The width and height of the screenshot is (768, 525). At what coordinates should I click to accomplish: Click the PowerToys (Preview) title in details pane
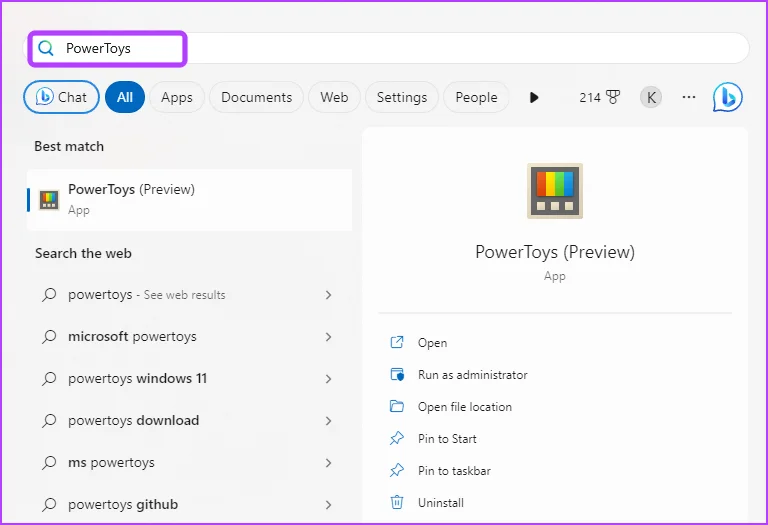(555, 252)
